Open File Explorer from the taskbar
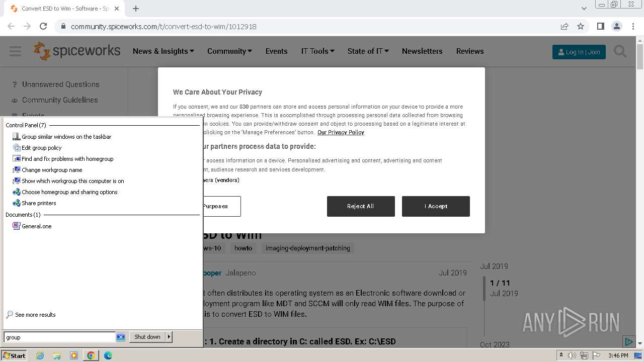The image size is (644, 362). click(x=57, y=355)
